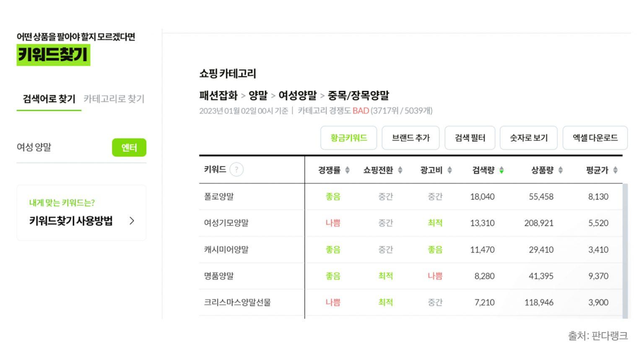Click the table's vertical scrollbar

tap(625, 251)
